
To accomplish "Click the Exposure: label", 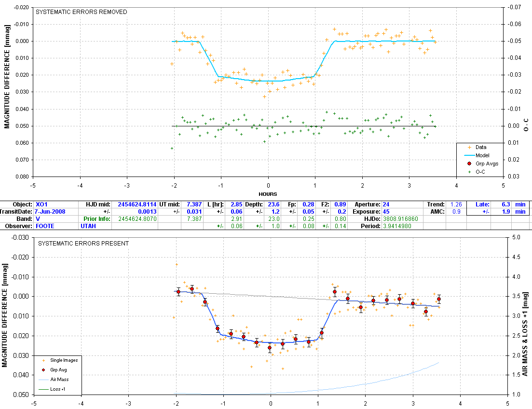I will tap(366, 211).
